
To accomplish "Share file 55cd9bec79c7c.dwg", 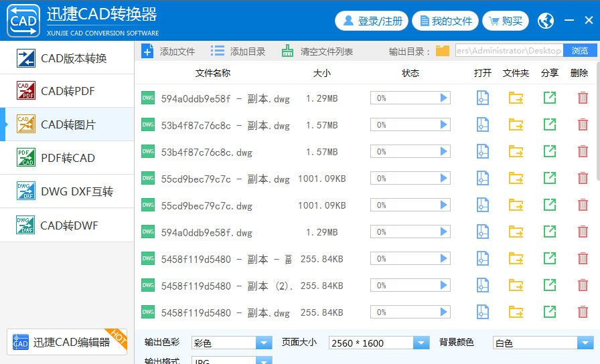I will (x=550, y=205).
